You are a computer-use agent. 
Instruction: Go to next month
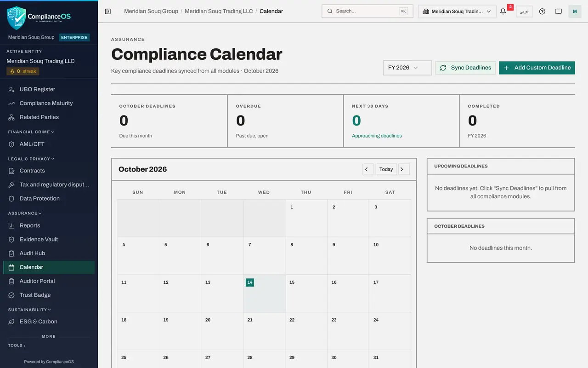pos(404,169)
